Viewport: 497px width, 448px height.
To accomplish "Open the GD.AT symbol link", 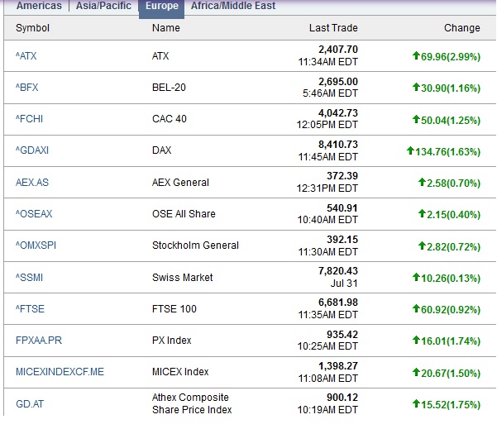I will click(x=30, y=404).
